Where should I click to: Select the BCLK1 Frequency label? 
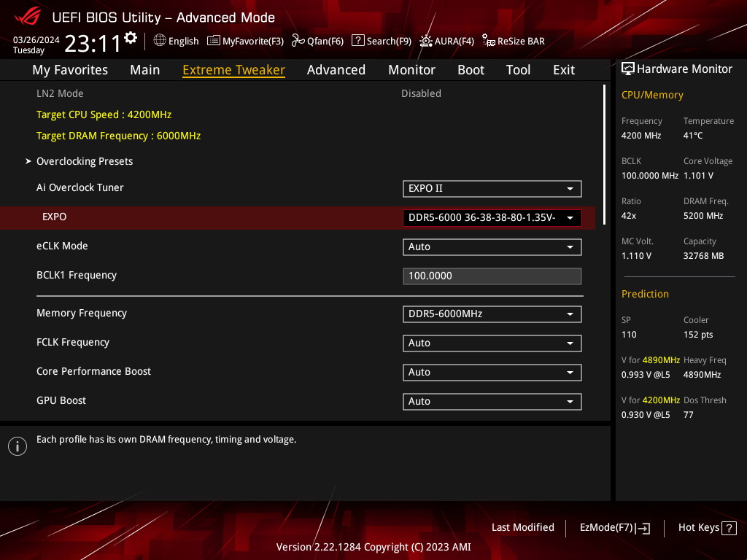click(x=76, y=275)
